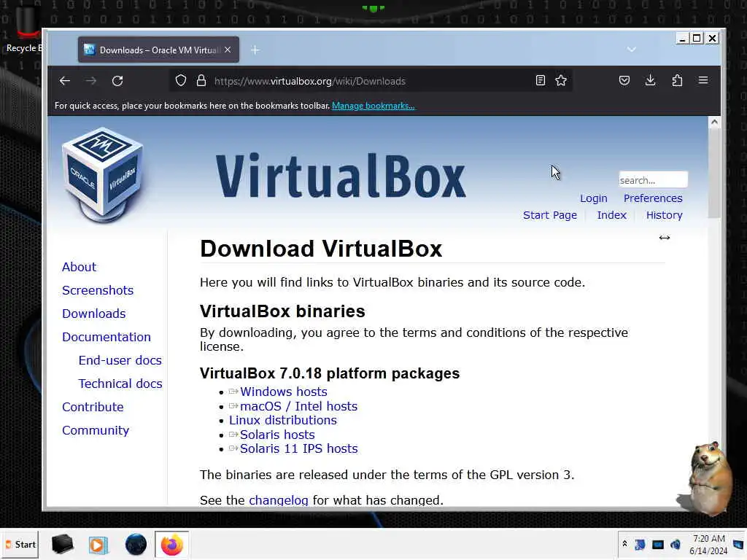Viewport: 747px width, 560px height.
Task: Open Community in the sidebar
Action: point(96,430)
